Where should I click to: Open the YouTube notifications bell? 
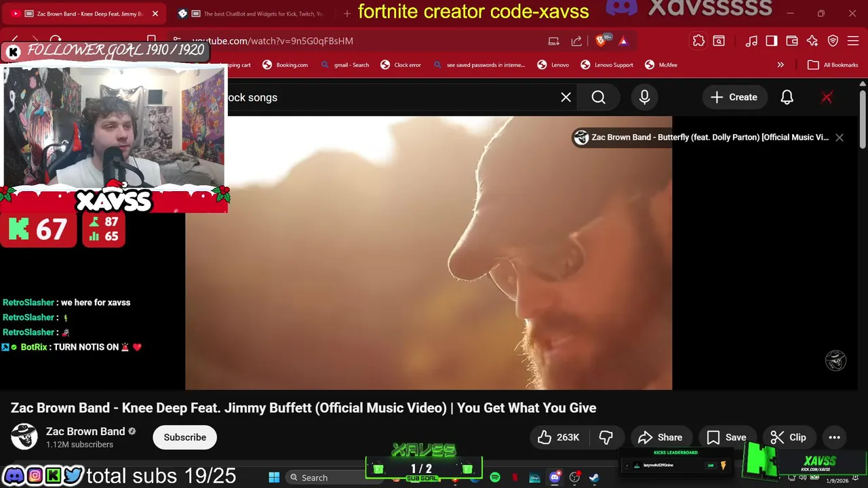coord(787,97)
